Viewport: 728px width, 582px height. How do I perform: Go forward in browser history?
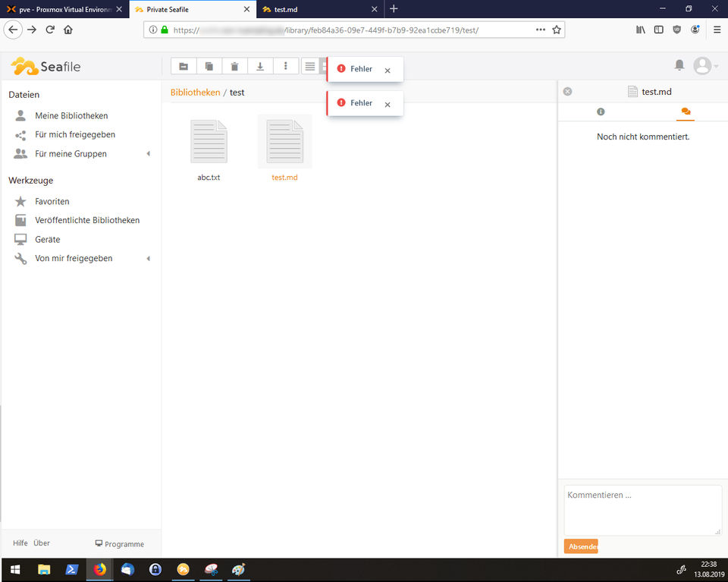coord(32,30)
